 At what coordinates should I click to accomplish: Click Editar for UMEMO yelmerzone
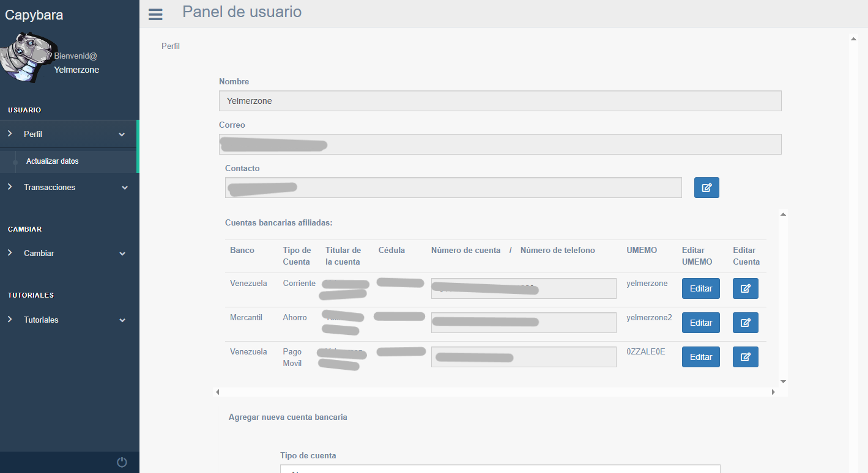pyautogui.click(x=701, y=288)
